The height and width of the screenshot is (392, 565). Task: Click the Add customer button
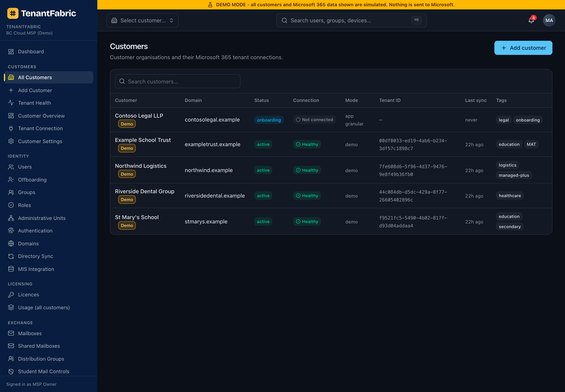[x=523, y=48]
